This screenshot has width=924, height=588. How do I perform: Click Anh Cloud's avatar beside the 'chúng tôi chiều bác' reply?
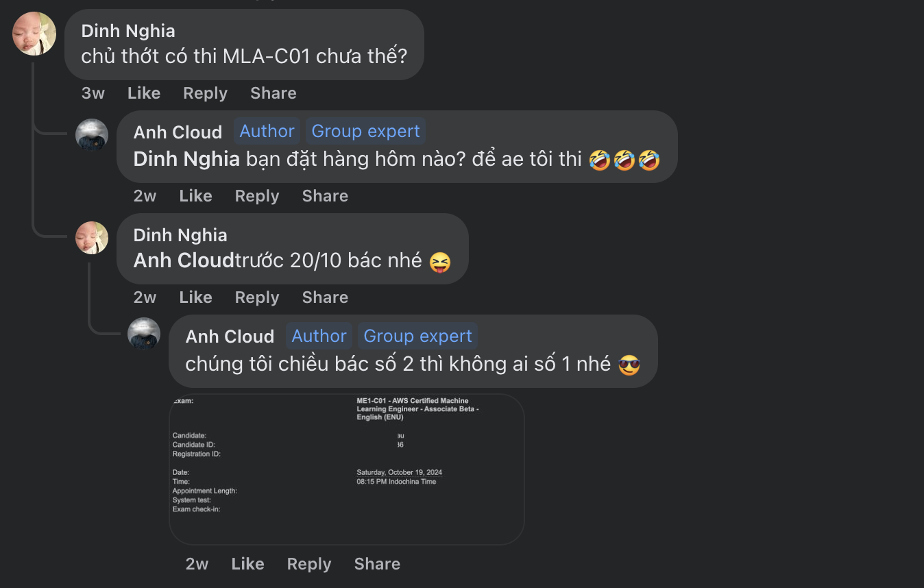[144, 334]
